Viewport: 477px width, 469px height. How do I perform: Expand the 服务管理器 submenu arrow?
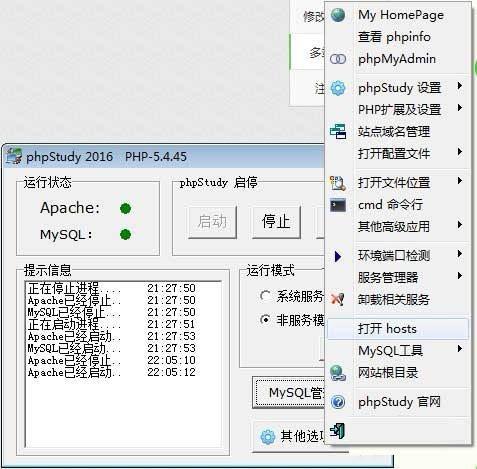click(460, 276)
